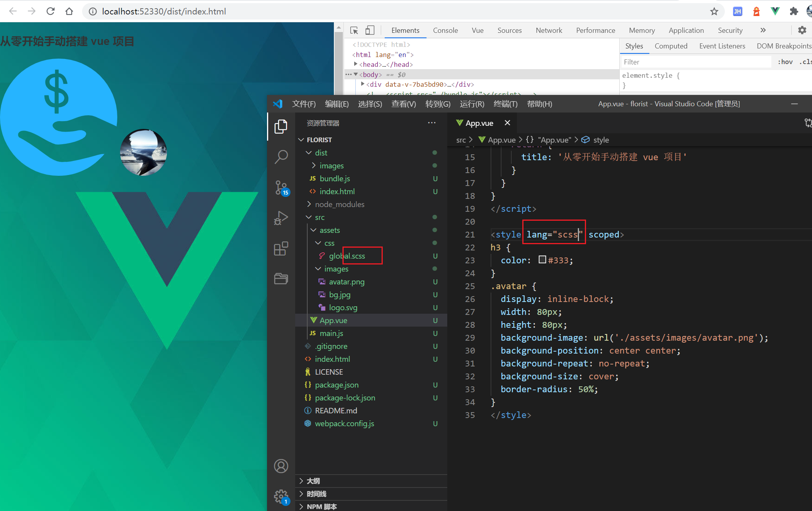Expand the NPM 脚本 section
The height and width of the screenshot is (511, 812).
pyautogui.click(x=321, y=506)
